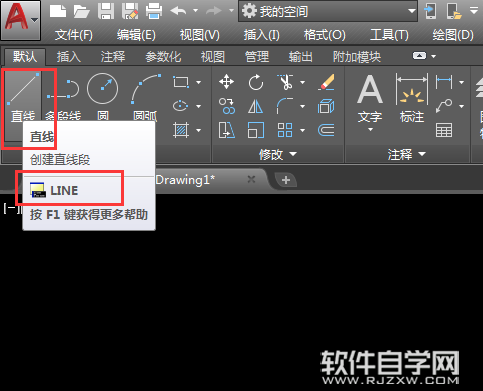
Task: Click the Hatch tool icon
Action: click(181, 130)
